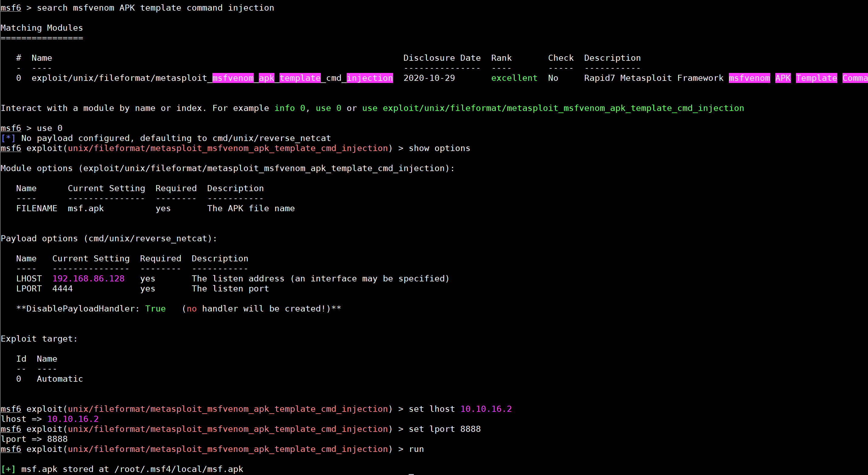Click the first 'msf6' prompt at top

(x=11, y=8)
